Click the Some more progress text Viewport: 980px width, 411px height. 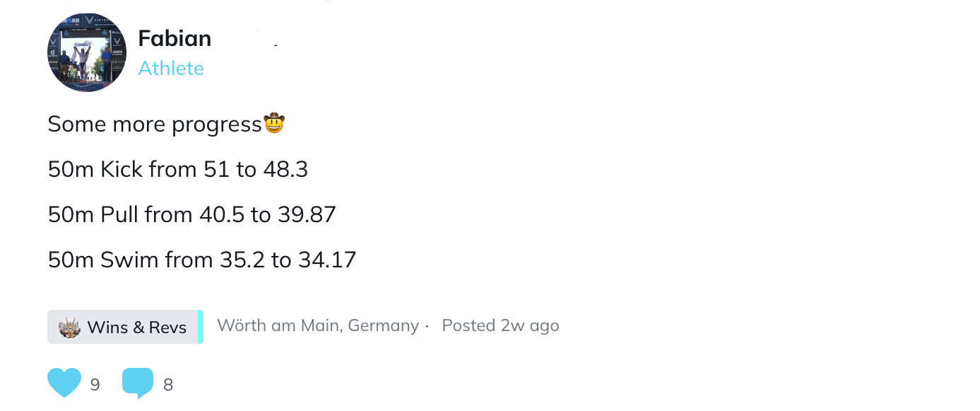pyautogui.click(x=155, y=125)
